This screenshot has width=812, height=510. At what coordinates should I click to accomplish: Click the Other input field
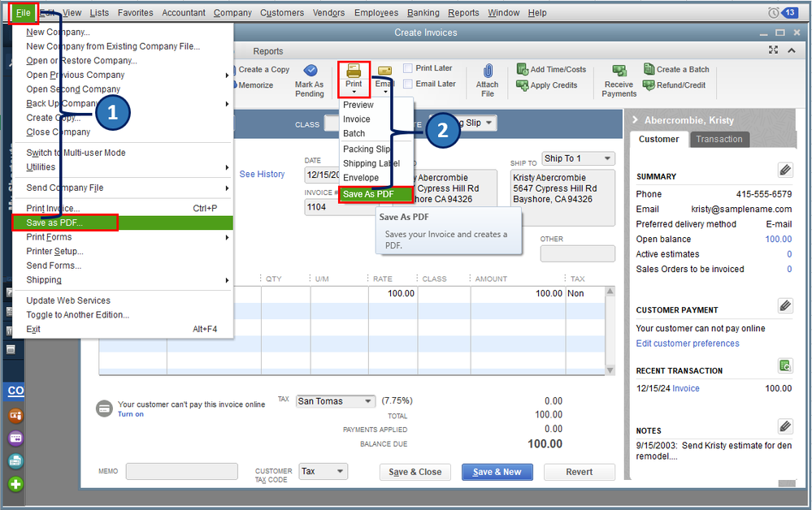coord(577,253)
